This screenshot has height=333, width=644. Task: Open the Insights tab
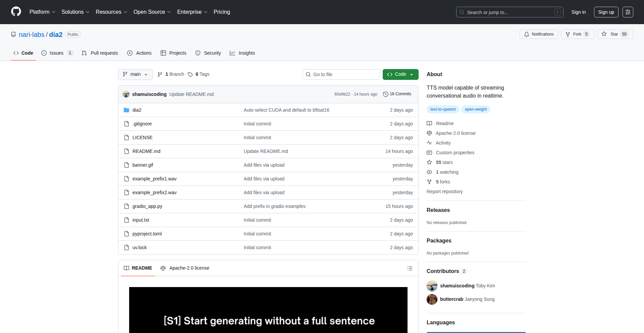click(x=242, y=53)
